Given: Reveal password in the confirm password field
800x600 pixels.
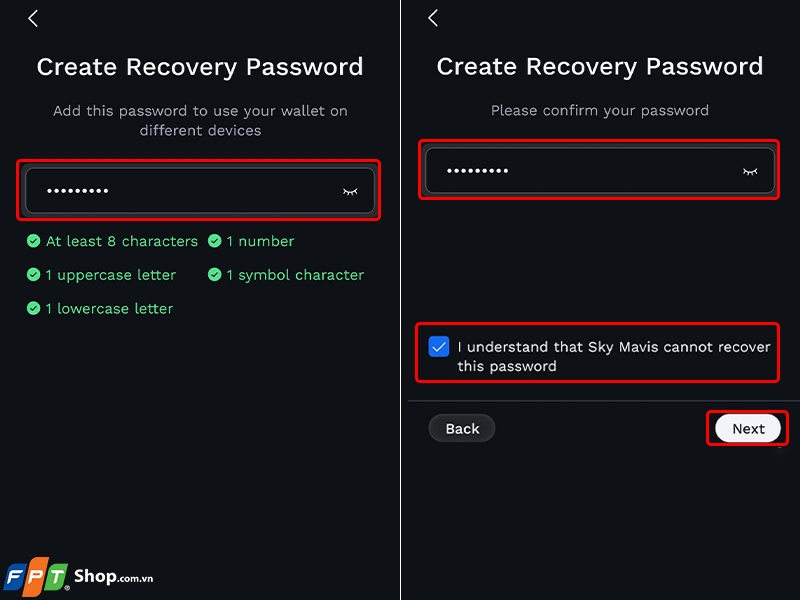Looking at the screenshot, I should point(750,171).
